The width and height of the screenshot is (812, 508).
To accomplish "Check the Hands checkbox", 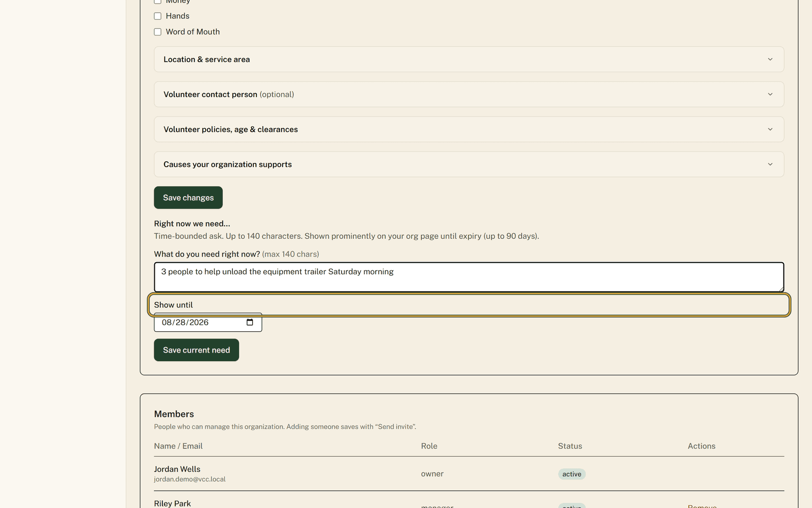I will (158, 16).
